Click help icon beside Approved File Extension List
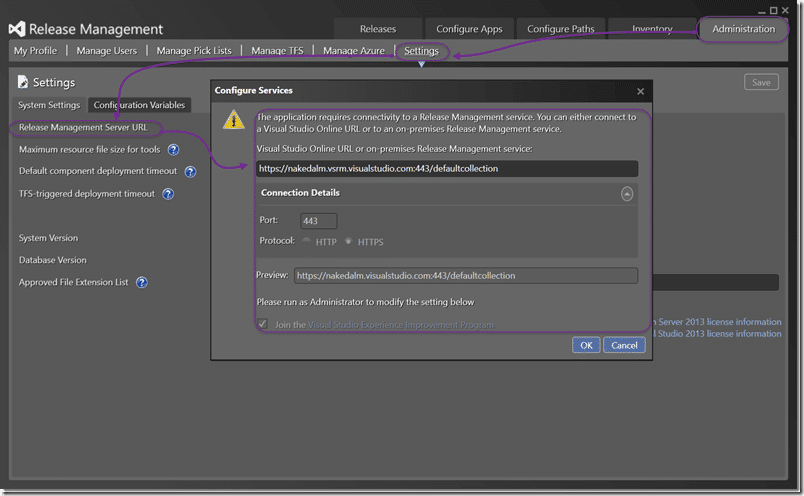 pos(142,283)
